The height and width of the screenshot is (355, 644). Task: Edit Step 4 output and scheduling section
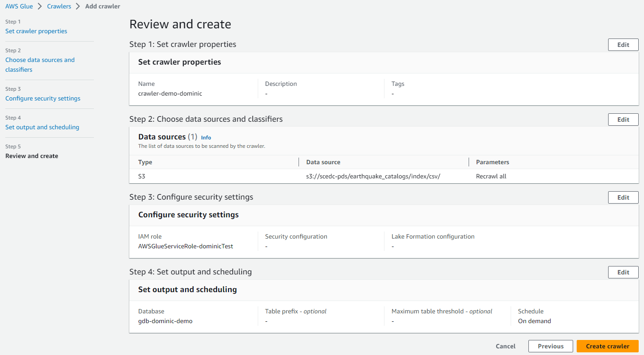[623, 272]
